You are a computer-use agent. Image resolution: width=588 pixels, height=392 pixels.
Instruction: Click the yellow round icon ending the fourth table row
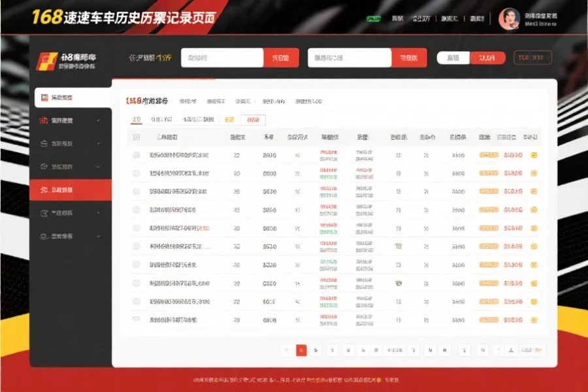click(534, 210)
